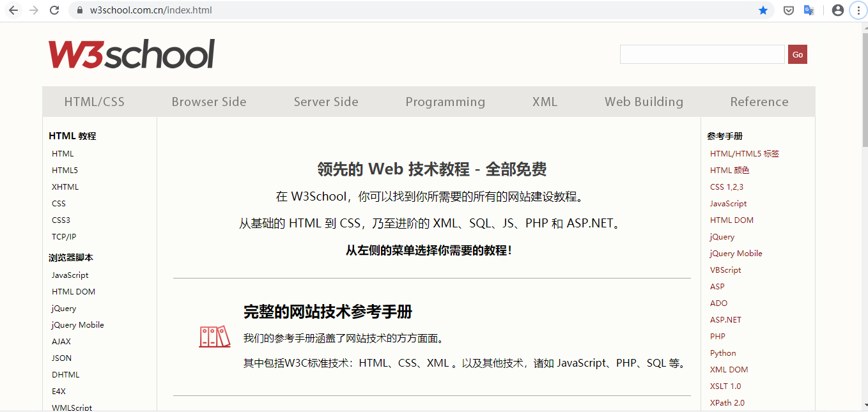Open the Pocket extension icon
The image size is (868, 412).
789,10
